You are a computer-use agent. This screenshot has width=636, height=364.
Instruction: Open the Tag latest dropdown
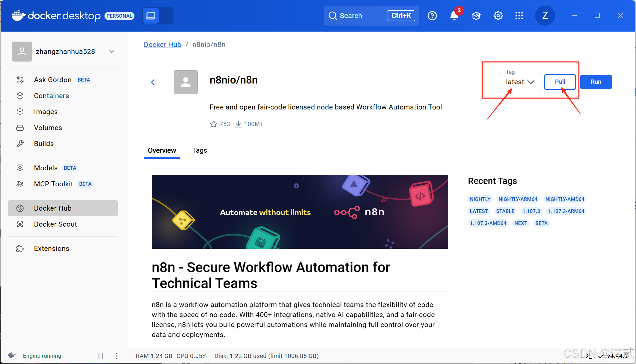tap(520, 82)
